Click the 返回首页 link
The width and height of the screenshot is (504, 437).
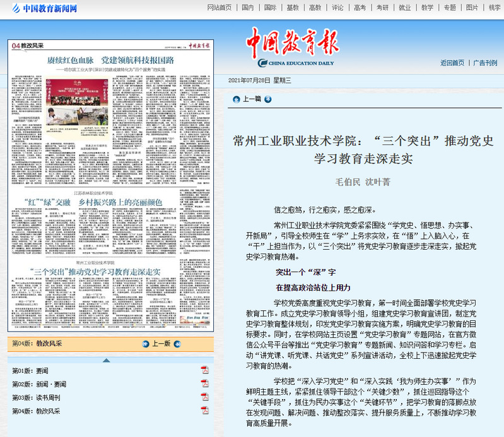(452, 62)
